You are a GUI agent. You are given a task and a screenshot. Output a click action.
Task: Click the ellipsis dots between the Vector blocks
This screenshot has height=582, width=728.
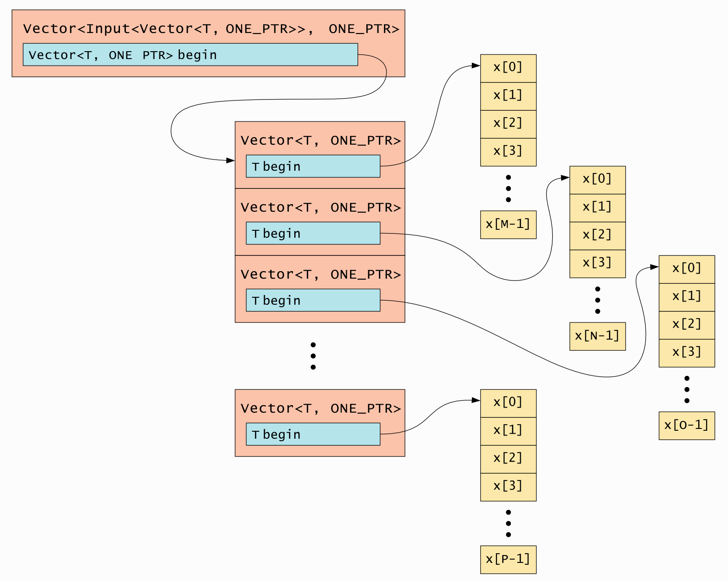click(313, 356)
